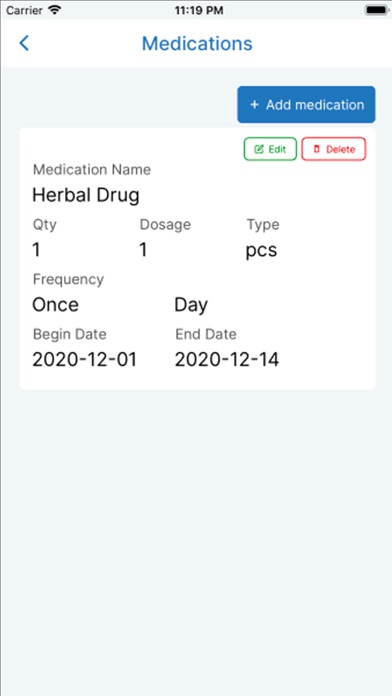Tap the Frequency unit Day

(191, 305)
